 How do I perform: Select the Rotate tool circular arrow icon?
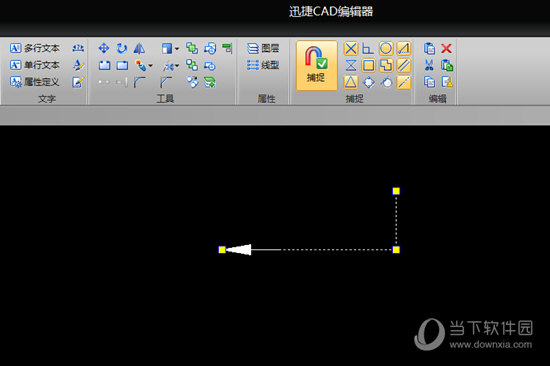pos(122,48)
